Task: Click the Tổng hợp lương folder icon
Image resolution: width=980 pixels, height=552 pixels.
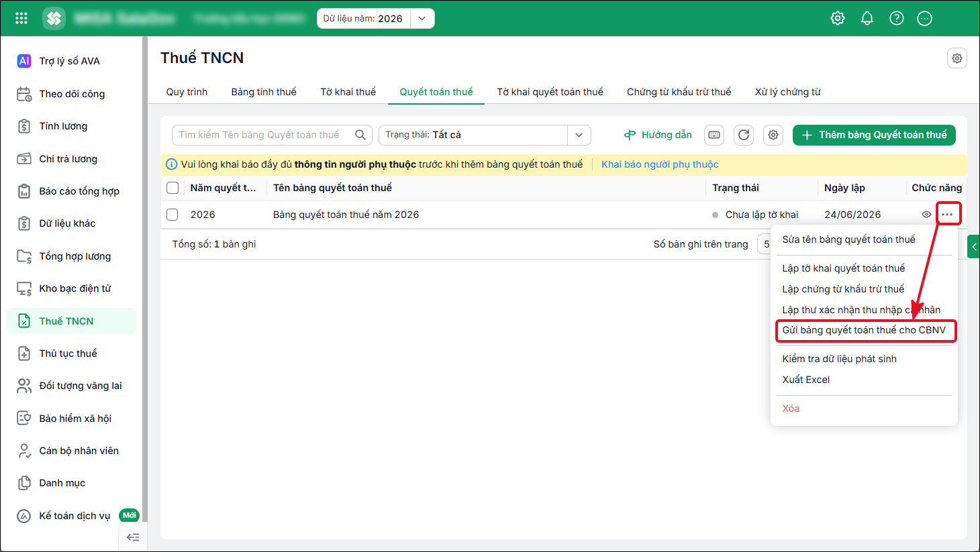Action: (24, 256)
